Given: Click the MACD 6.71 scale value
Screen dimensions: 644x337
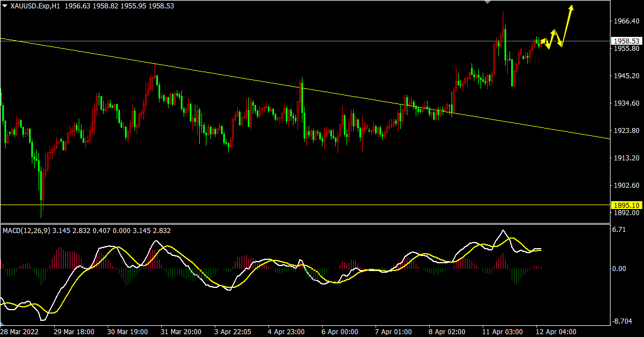Looking at the screenshot, I should coord(619,230).
